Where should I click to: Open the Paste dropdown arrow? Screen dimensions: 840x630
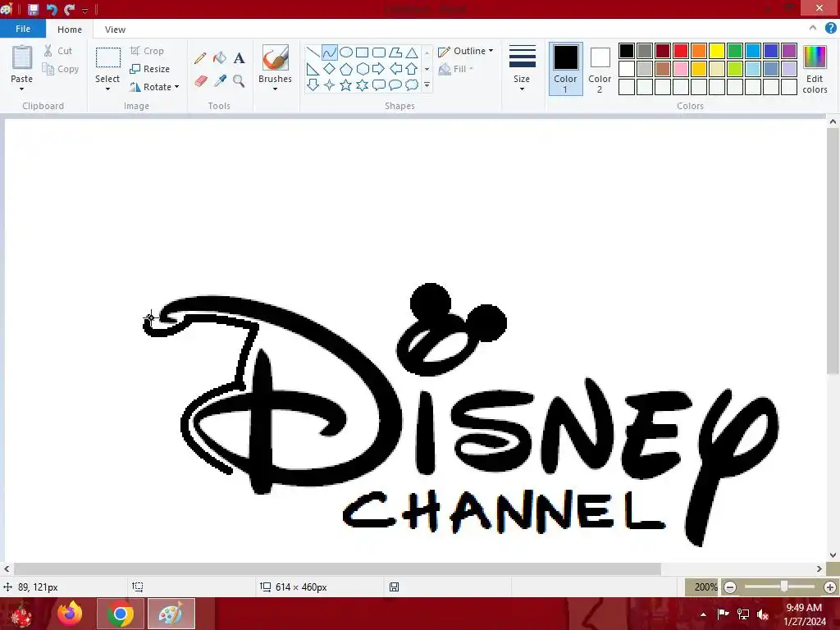(x=21, y=89)
